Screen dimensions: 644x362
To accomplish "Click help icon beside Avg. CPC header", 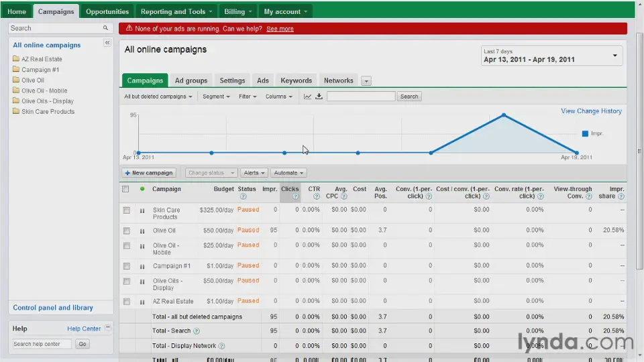I will tap(343, 196).
